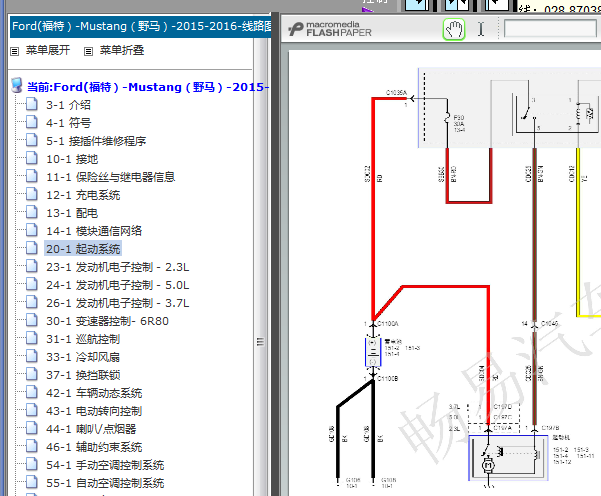Open the 4-1 符号 page
This screenshot has height=496, width=601.
click(x=68, y=123)
